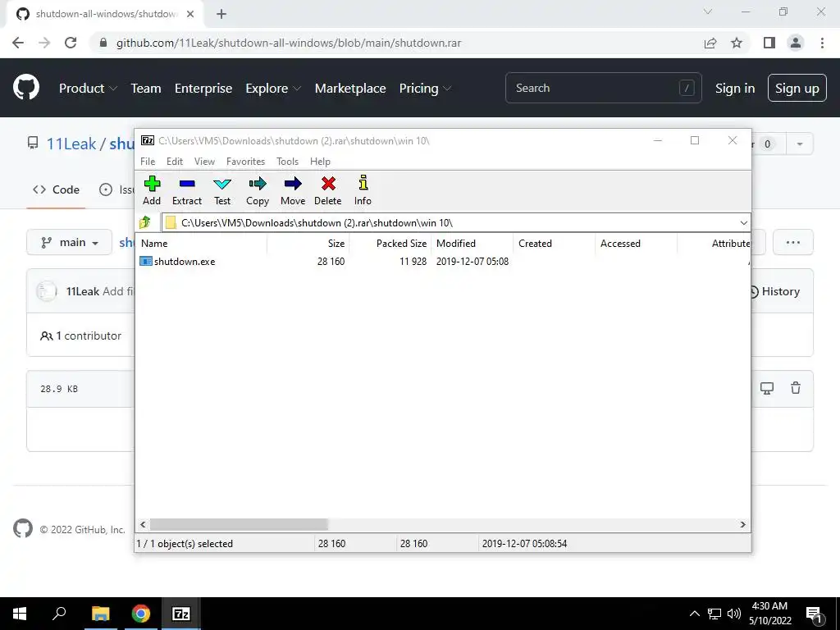Open the Chrome three-dot menu
The width and height of the screenshot is (840, 630).
pos(822,43)
